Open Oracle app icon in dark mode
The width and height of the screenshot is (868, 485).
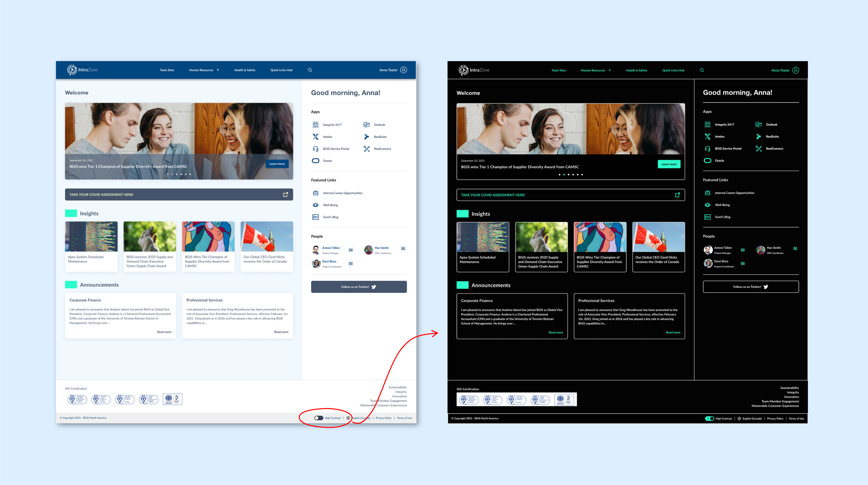pos(707,160)
